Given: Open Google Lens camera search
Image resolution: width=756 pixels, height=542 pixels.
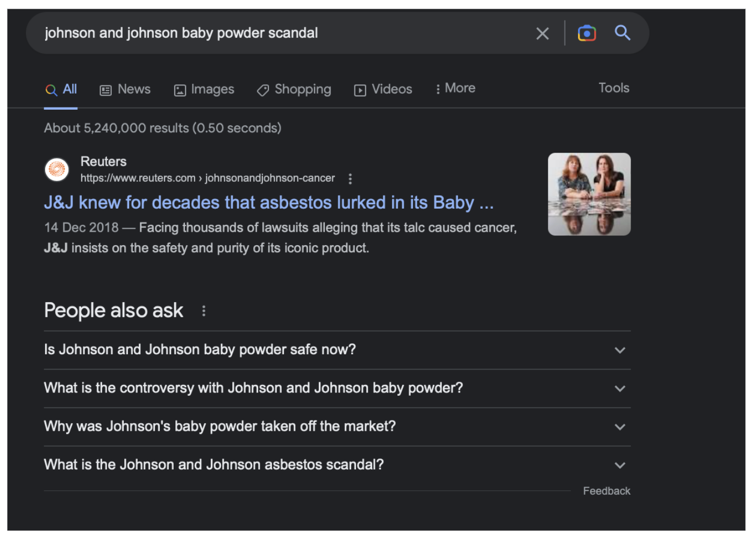Looking at the screenshot, I should coord(587,33).
